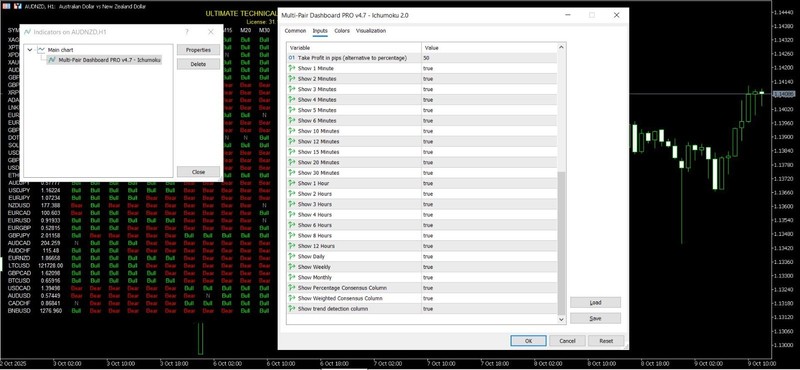Click the chart icon beside Main chart in tree
Viewport: 800px width, 370px height.
41,50
